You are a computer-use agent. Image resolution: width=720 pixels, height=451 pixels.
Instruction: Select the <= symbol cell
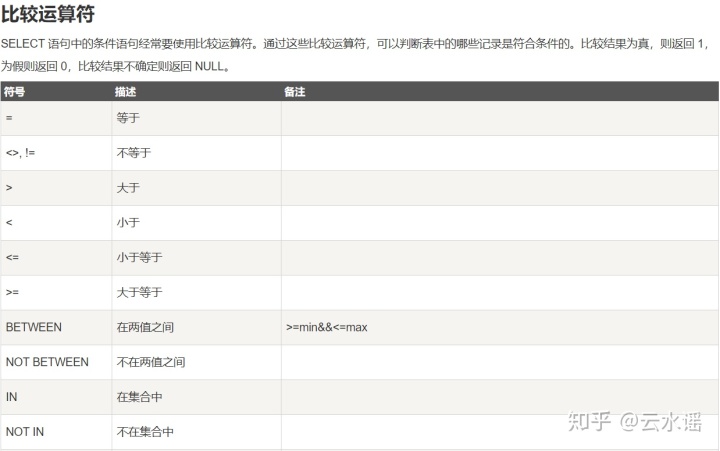pos(56,258)
